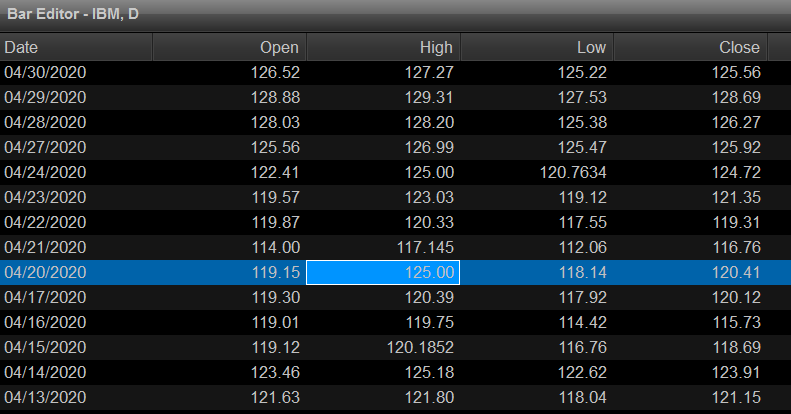Click High value 129.31
The height and width of the screenshot is (414, 791).
click(429, 97)
